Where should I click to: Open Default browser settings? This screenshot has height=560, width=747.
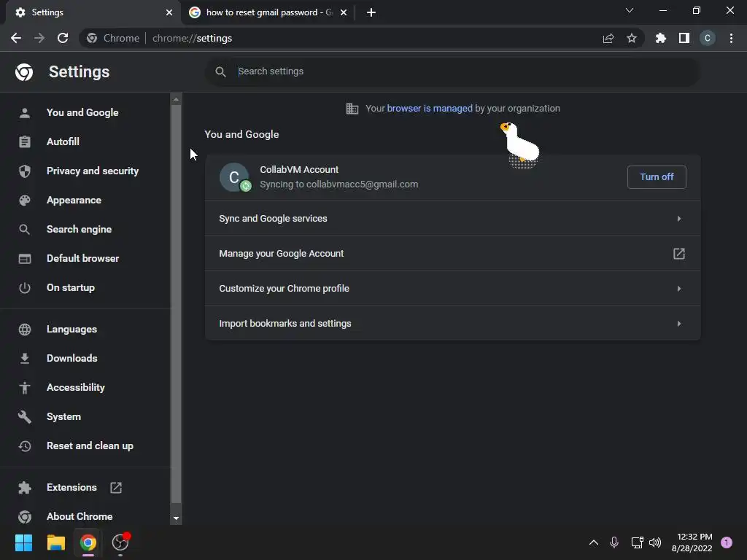pyautogui.click(x=83, y=259)
